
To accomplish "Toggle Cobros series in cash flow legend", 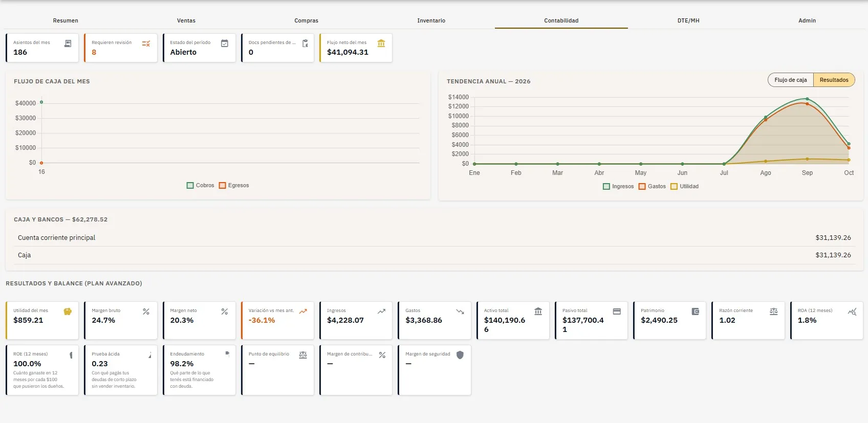I will coord(201,185).
